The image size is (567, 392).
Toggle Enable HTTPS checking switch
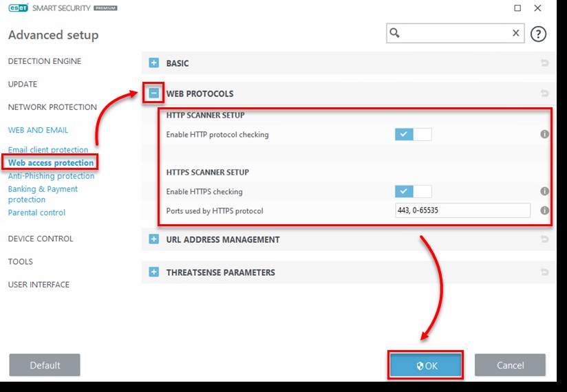coord(413,191)
